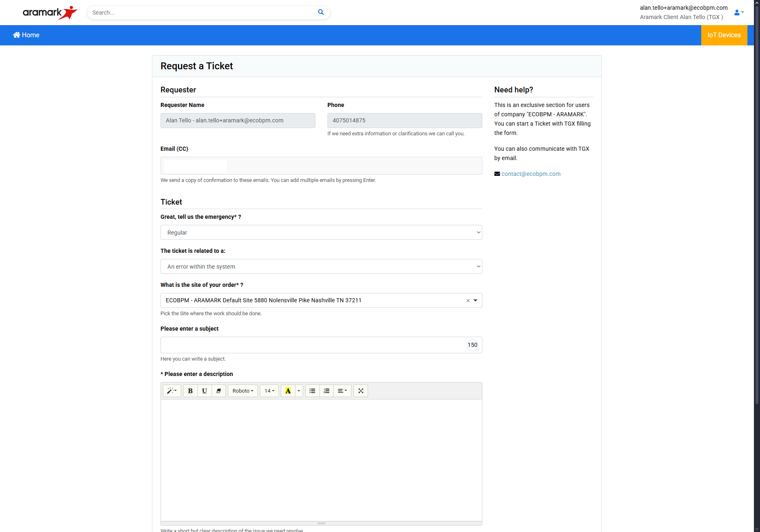Expand the site of your order dropdown arrow
The image size is (760, 532).
coord(475,301)
